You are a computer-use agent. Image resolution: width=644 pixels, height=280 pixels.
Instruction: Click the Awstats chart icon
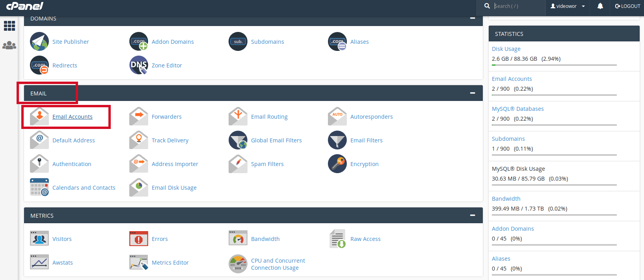pyautogui.click(x=39, y=262)
